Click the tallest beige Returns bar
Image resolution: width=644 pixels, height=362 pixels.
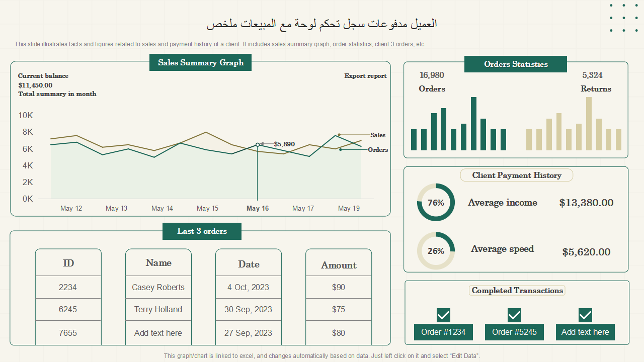589,124
